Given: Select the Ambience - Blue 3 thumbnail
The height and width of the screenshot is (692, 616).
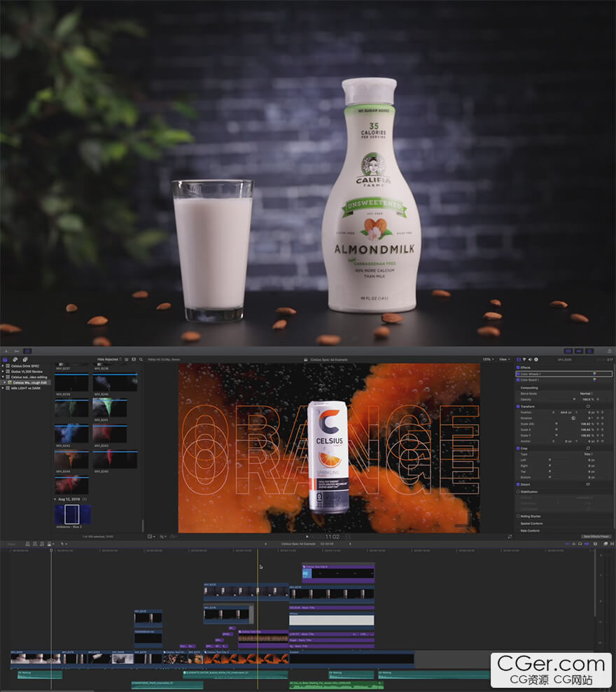Looking at the screenshot, I should 73,514.
